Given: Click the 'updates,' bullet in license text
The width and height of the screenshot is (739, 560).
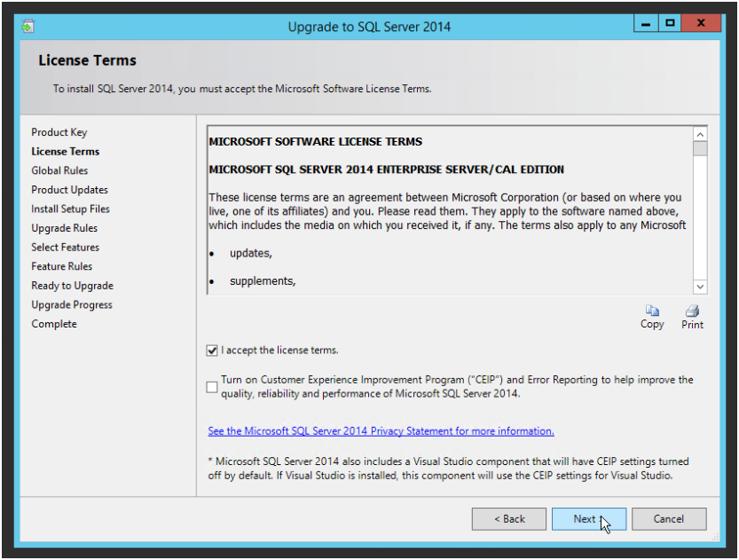Looking at the screenshot, I should [251, 253].
